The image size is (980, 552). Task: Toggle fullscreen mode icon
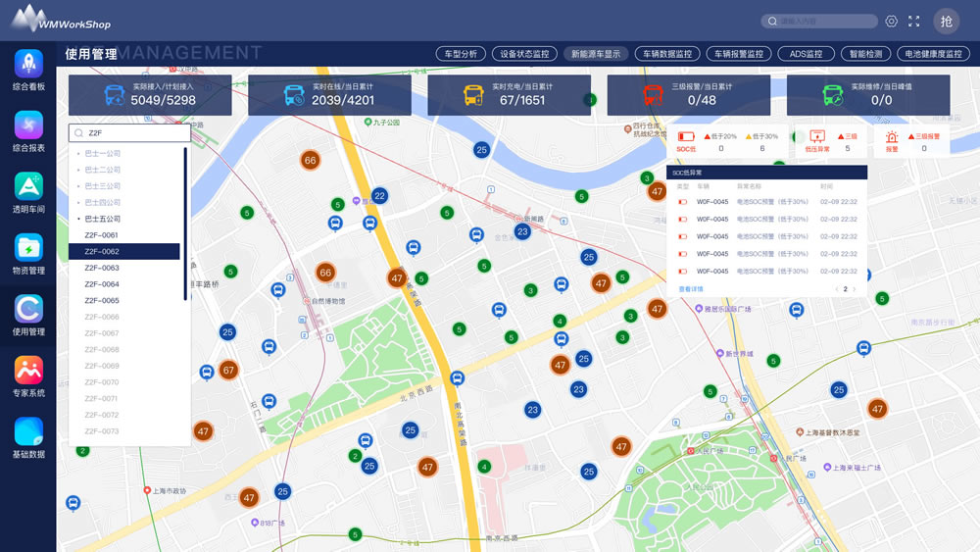pyautogui.click(x=914, y=22)
